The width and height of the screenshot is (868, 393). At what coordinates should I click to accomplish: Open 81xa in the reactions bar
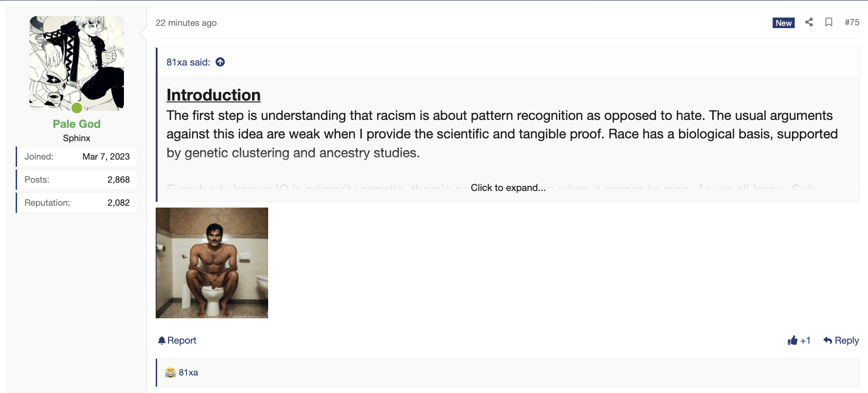pos(188,373)
